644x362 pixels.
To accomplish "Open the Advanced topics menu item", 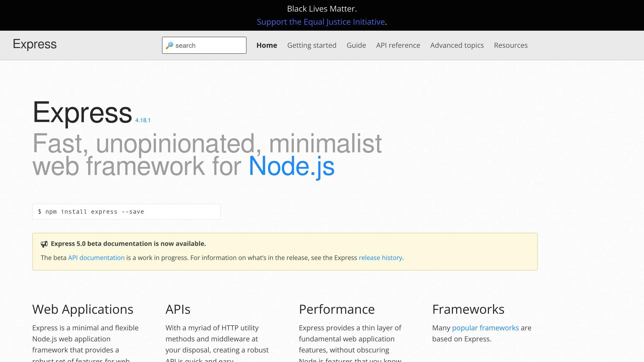I will point(457,45).
